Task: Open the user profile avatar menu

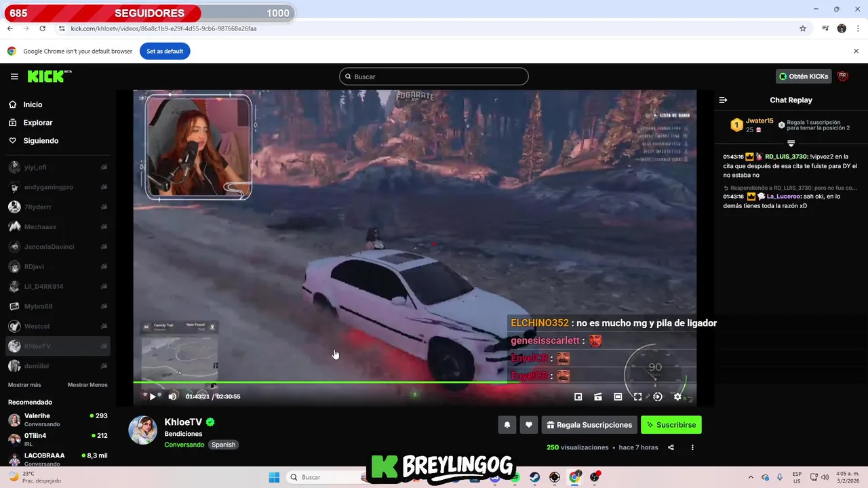Action: [843, 77]
